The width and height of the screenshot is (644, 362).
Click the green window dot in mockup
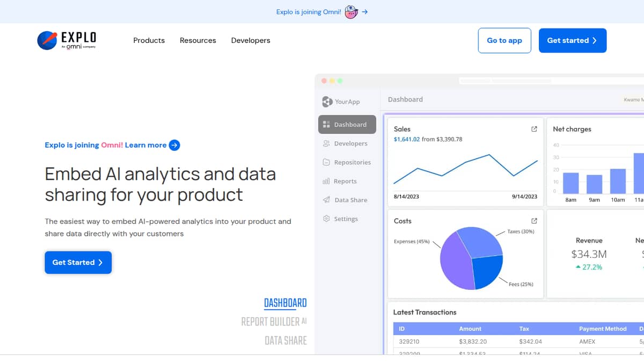pyautogui.click(x=340, y=81)
